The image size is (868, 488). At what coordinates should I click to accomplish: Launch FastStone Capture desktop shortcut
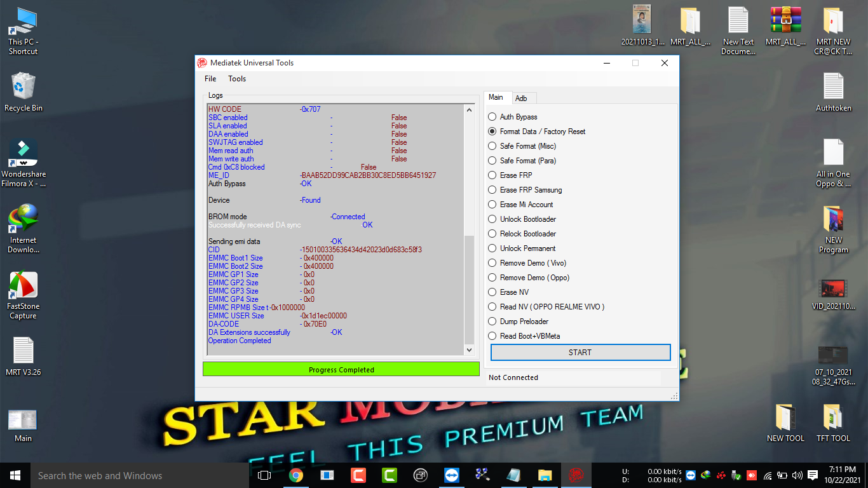[x=24, y=295]
